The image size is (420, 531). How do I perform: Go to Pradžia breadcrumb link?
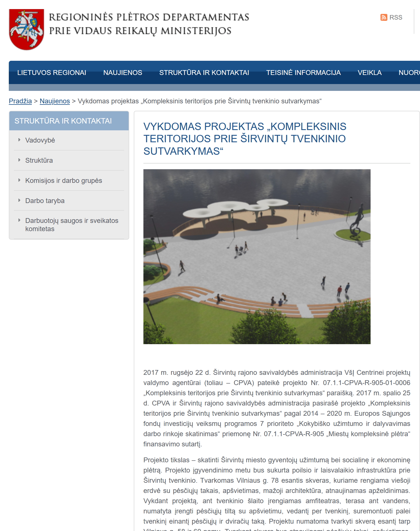coord(20,101)
